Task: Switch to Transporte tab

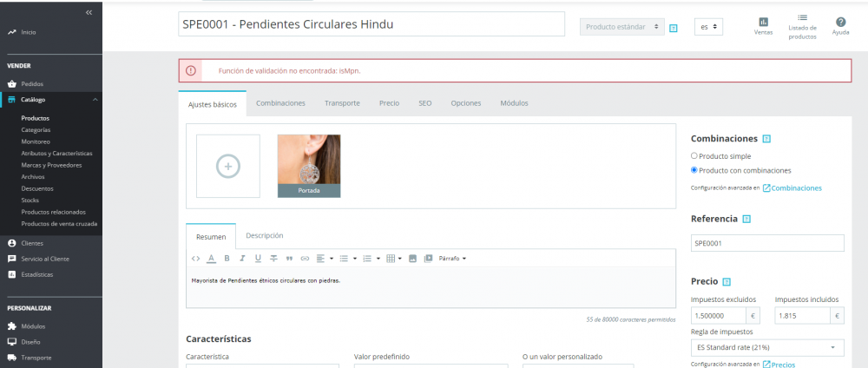Action: (x=342, y=103)
